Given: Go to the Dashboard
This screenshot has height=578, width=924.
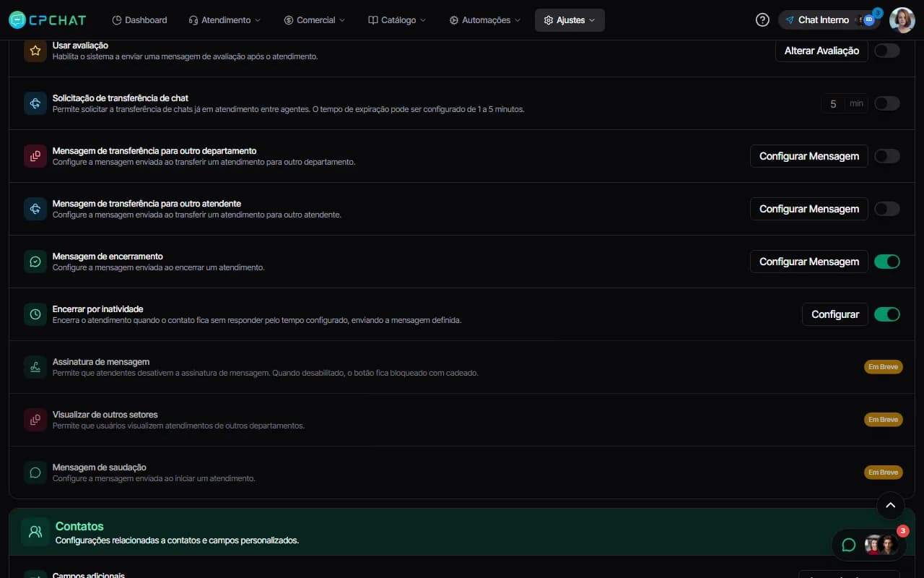Looking at the screenshot, I should (139, 20).
